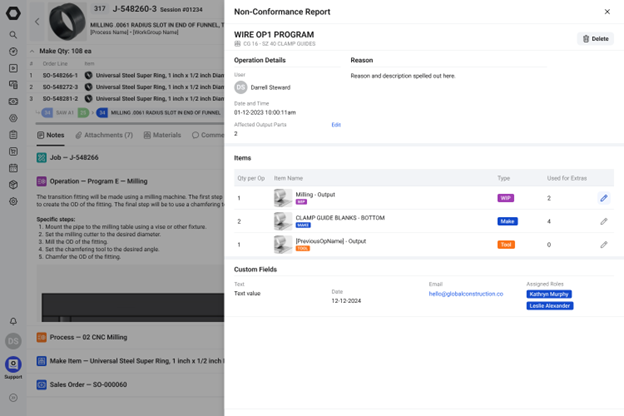Click the notification bell in sidebar

[13, 321]
